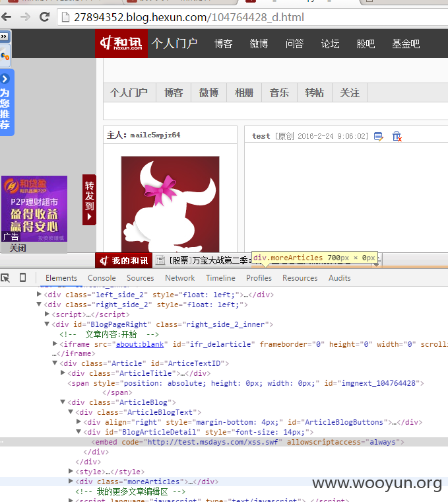Click the 主人: mailc5wpjz64 owner text
448x502 pixels.
[x=144, y=135]
